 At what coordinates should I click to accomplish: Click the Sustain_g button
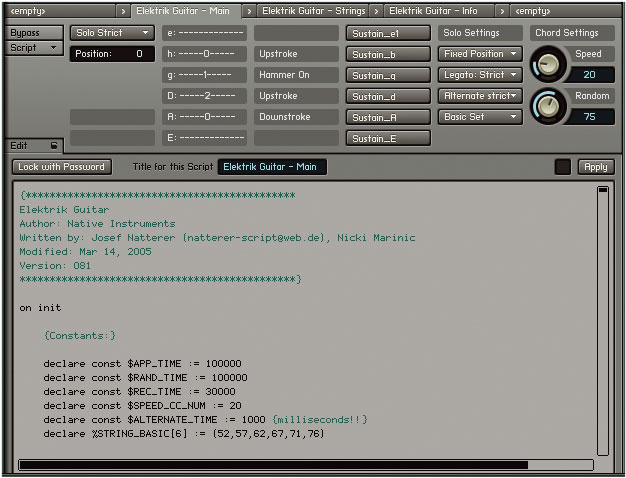click(x=388, y=75)
